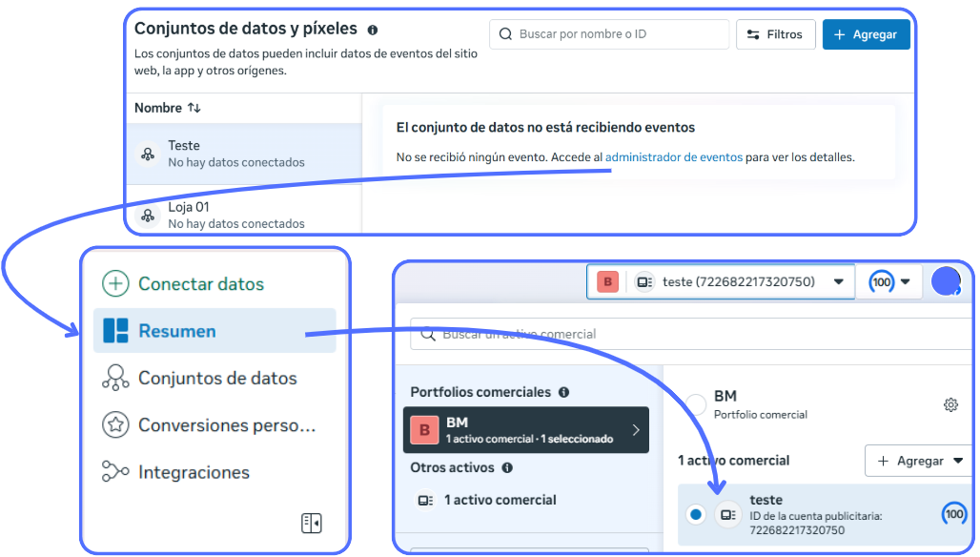Click the sort arrows next to Nombre

pyautogui.click(x=194, y=109)
